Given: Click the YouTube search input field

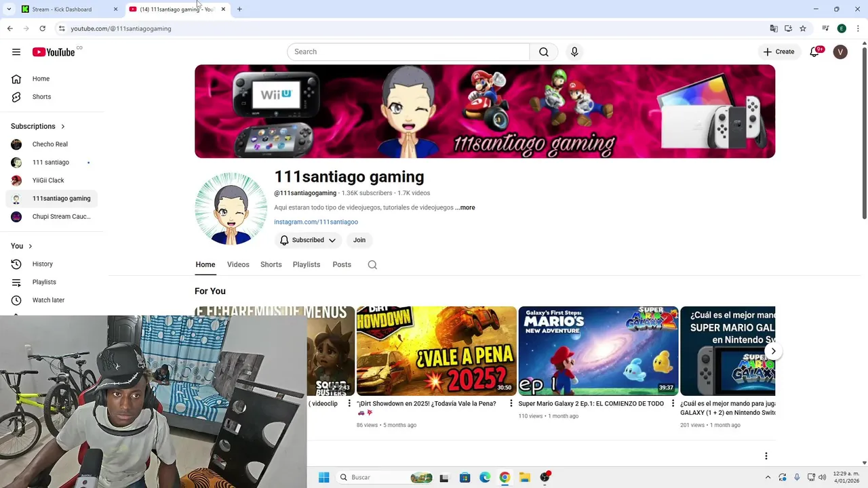Looking at the screenshot, I should (x=408, y=52).
